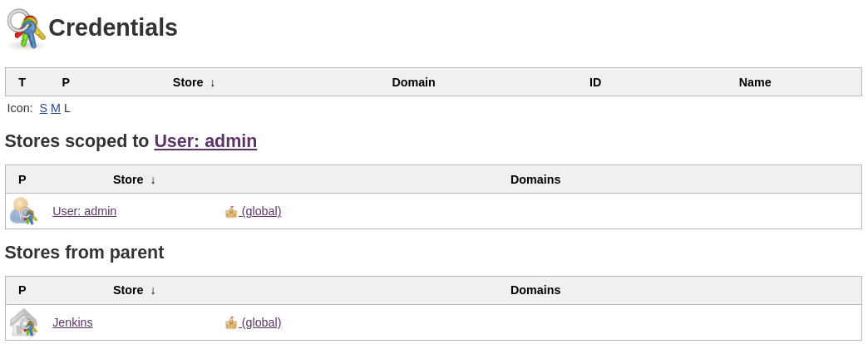Click castle icon beside Jenkins global domain
Viewport: 868px width, 344px height.
pos(231,323)
